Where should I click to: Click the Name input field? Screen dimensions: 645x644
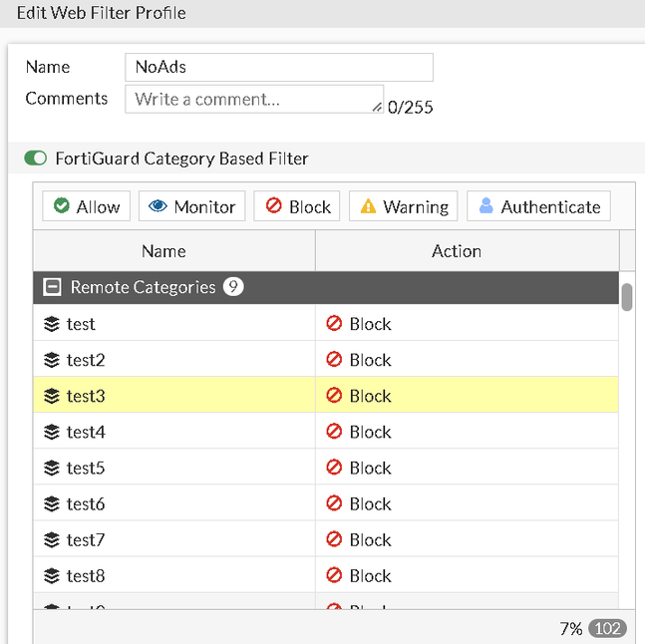(x=279, y=67)
